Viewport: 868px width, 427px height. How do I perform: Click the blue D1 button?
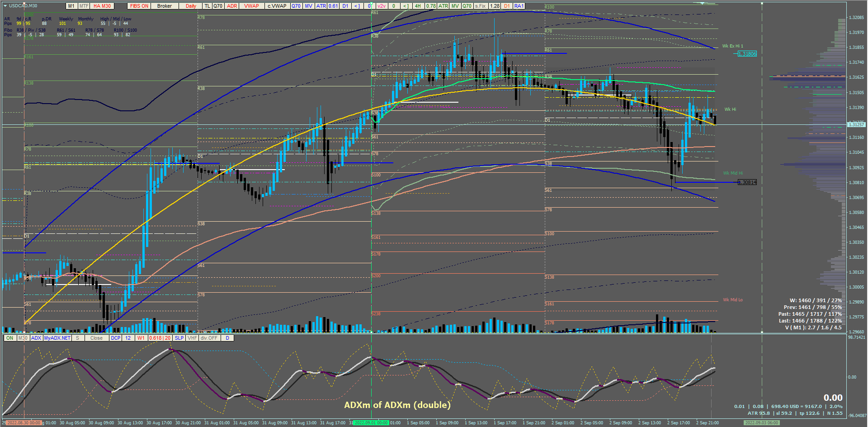pyautogui.click(x=345, y=6)
